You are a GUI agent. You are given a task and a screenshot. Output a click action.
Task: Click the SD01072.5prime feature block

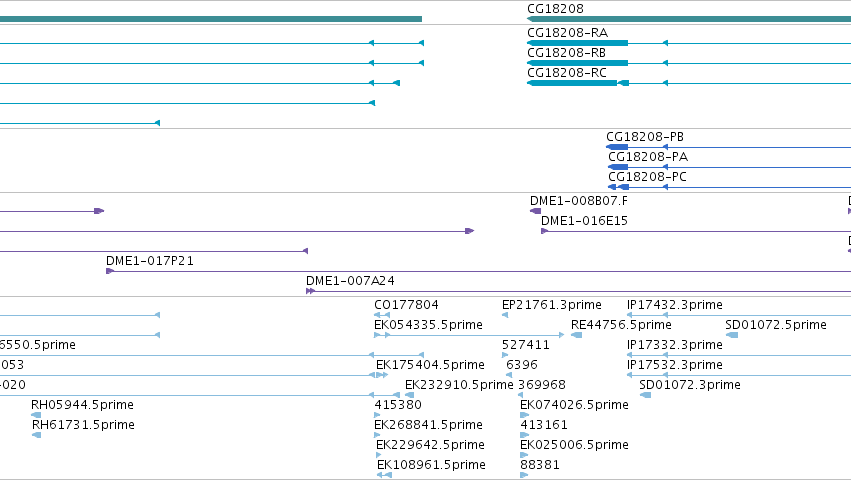pos(732,335)
